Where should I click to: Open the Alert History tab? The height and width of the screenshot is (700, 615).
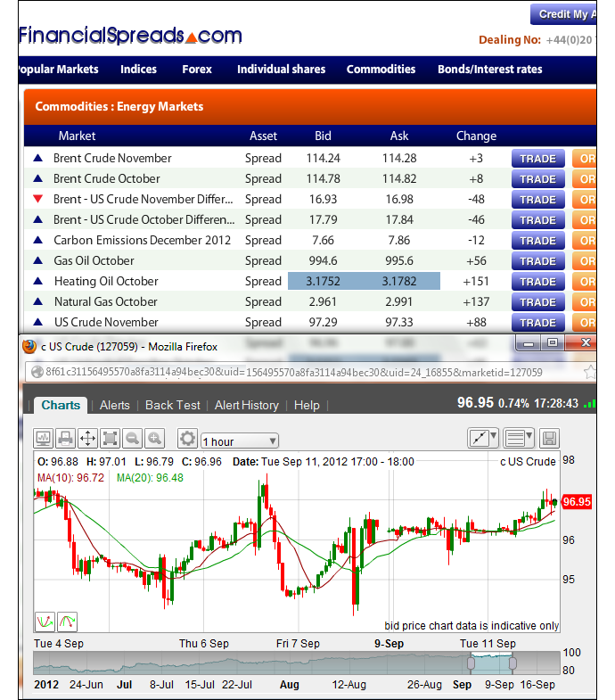[246, 406]
